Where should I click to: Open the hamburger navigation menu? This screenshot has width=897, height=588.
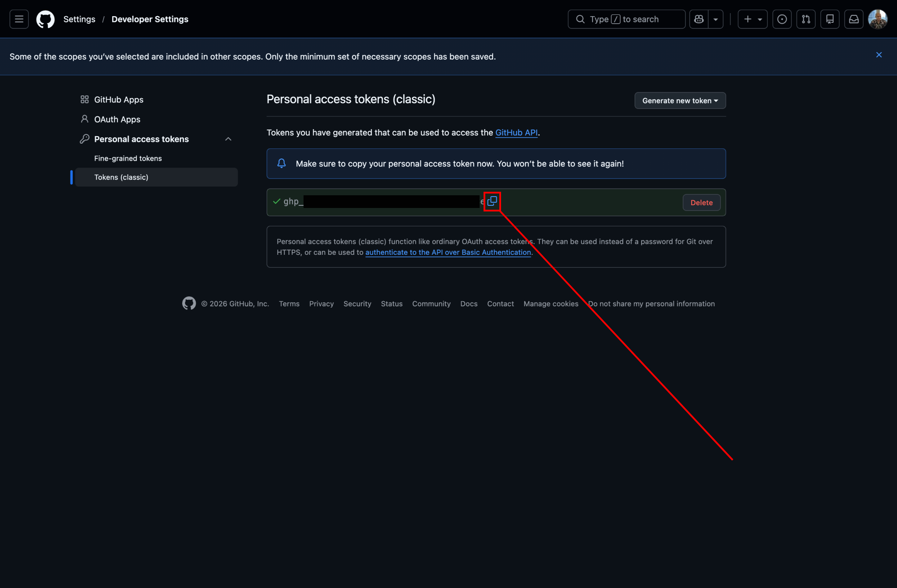click(x=19, y=19)
